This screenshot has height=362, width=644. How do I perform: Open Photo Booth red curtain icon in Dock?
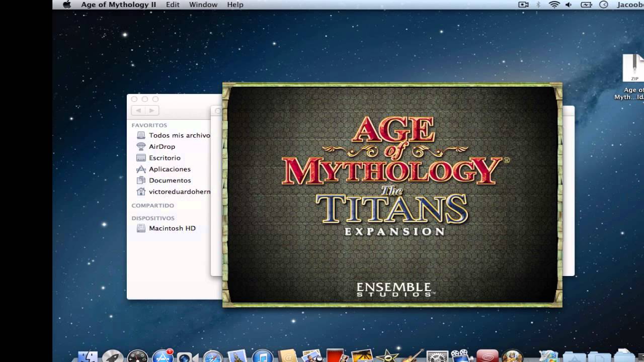(x=336, y=356)
